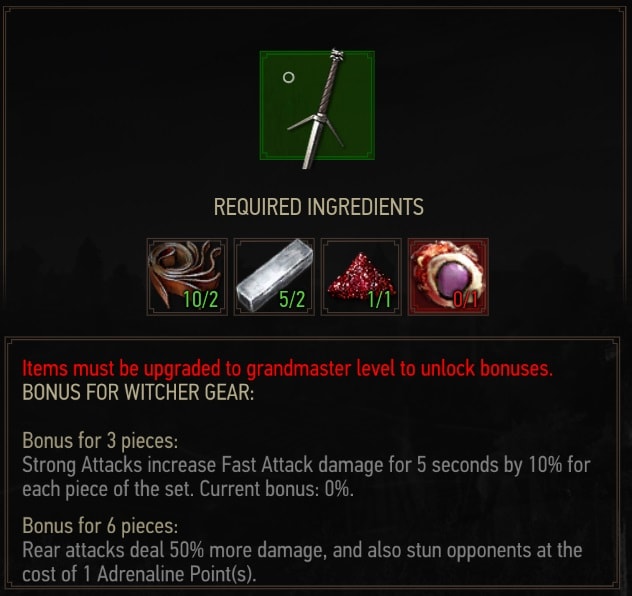
Task: Click the leather straps ingredient icon
Action: tap(187, 277)
